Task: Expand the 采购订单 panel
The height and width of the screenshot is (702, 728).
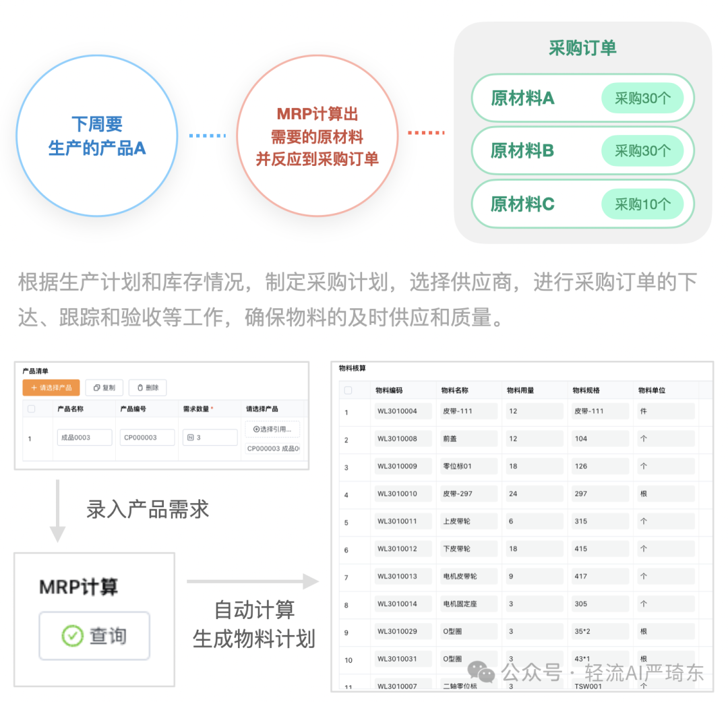Action: [581, 48]
